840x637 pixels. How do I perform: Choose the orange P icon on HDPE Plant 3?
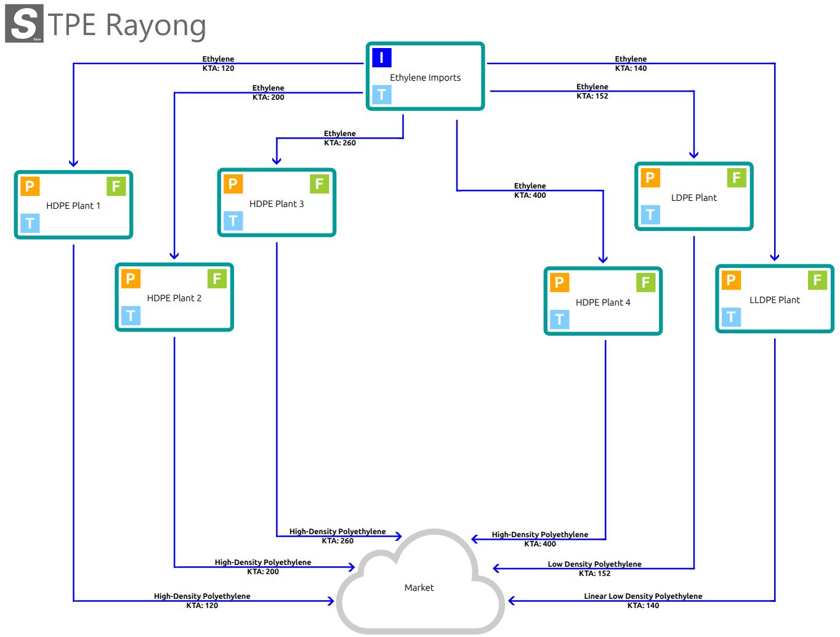[x=233, y=184]
